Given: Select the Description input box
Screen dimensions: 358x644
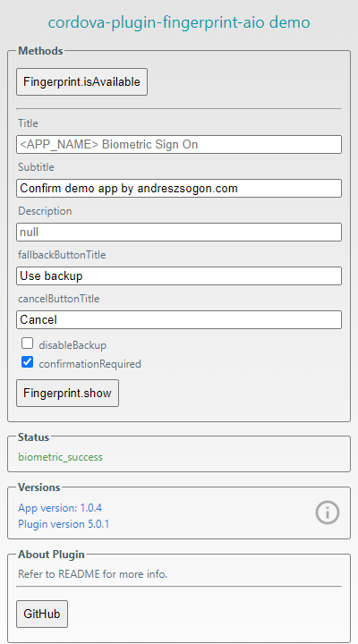Looking at the screenshot, I should (179, 232).
